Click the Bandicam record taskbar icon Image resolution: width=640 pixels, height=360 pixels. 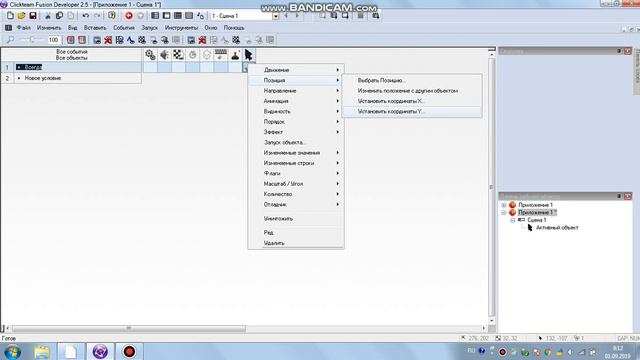[129, 351]
